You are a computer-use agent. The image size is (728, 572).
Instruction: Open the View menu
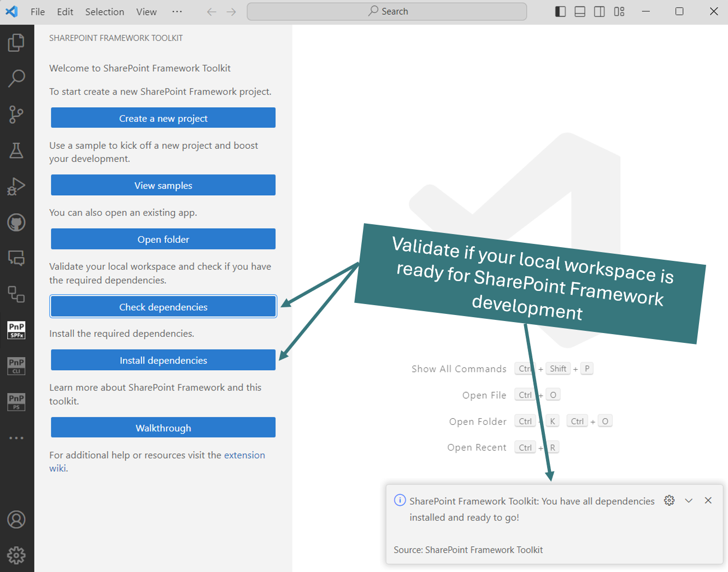[146, 11]
